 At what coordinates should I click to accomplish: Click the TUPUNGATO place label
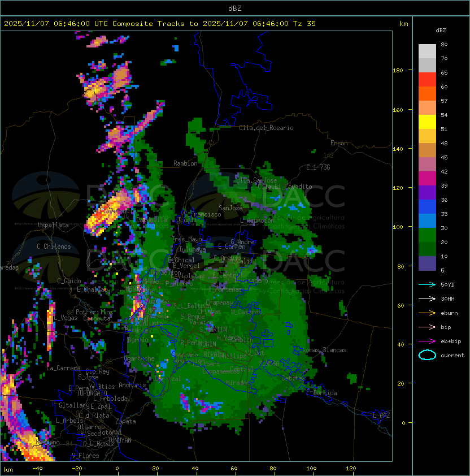(92, 393)
